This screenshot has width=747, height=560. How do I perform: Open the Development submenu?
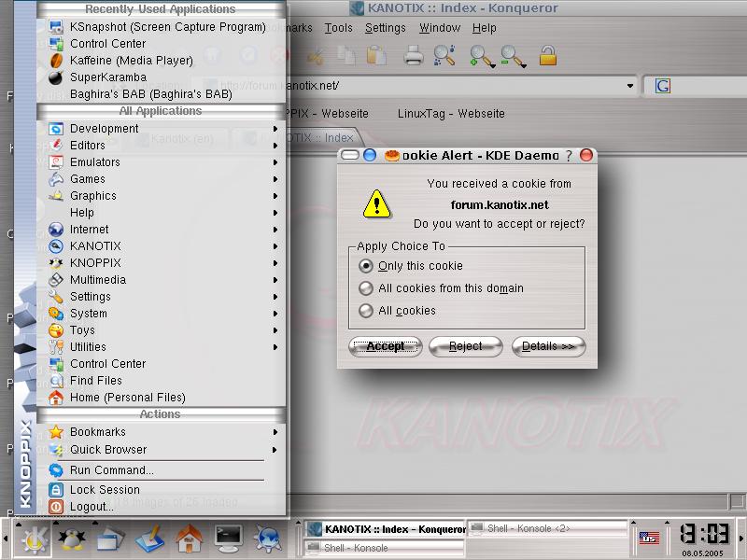(x=162, y=129)
